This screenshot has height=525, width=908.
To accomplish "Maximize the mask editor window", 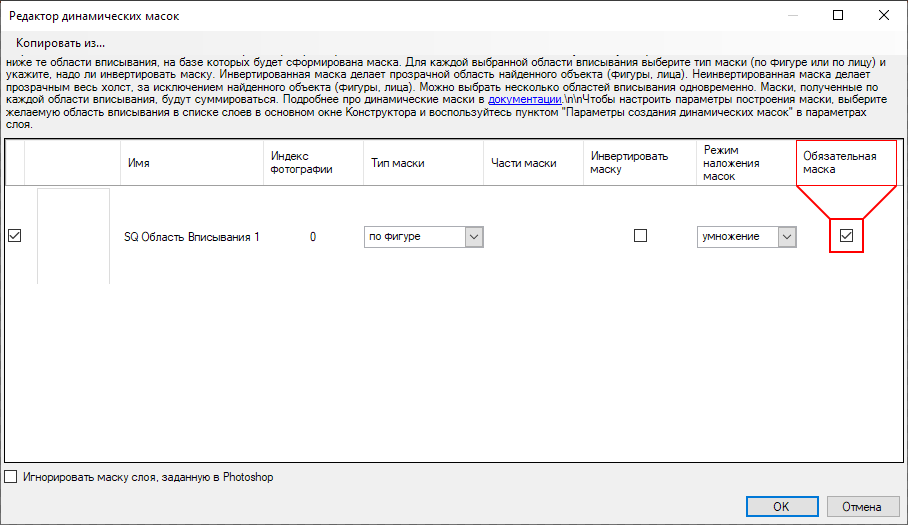I will tap(838, 16).
